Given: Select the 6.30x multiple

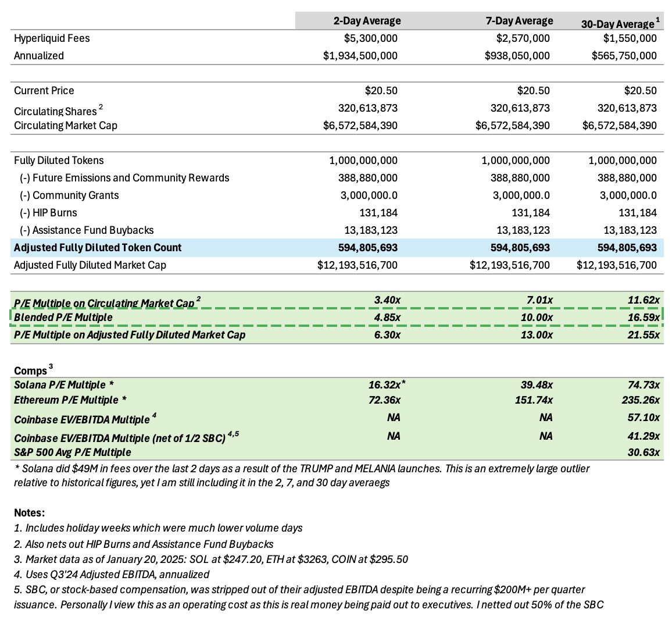Looking at the screenshot, I should pos(387,335).
